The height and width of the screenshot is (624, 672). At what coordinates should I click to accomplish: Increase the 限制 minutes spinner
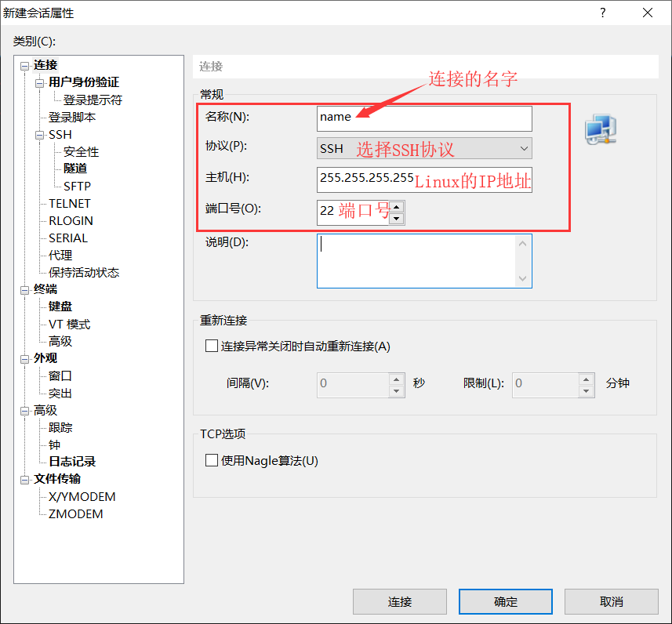[x=586, y=379]
